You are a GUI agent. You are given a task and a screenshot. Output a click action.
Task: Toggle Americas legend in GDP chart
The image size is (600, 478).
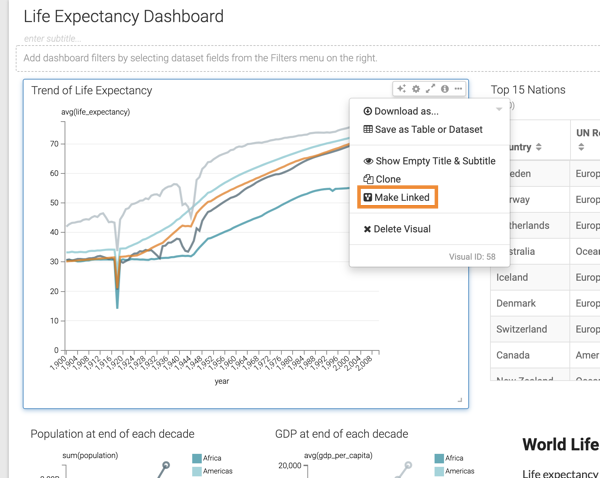(440, 471)
